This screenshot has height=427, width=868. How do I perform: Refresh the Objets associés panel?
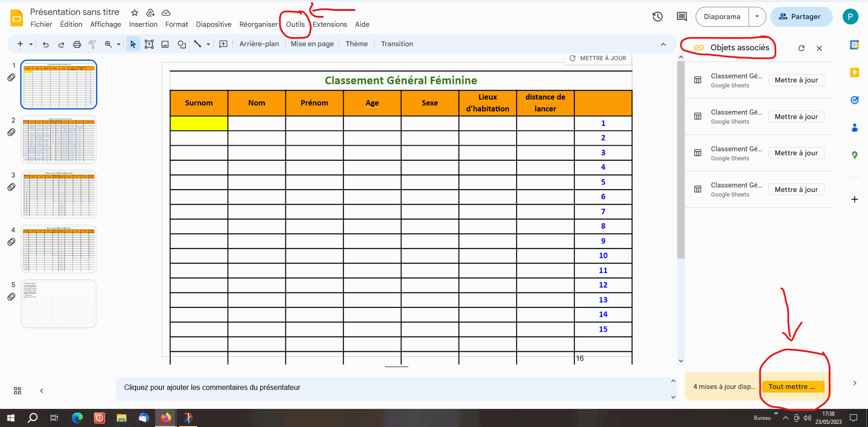801,48
